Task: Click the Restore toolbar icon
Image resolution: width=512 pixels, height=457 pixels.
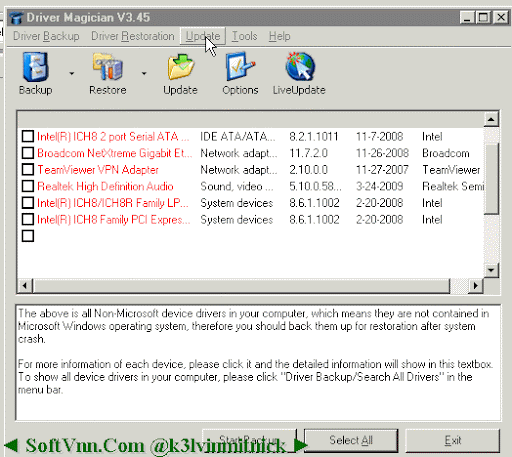Action: pyautogui.click(x=108, y=67)
